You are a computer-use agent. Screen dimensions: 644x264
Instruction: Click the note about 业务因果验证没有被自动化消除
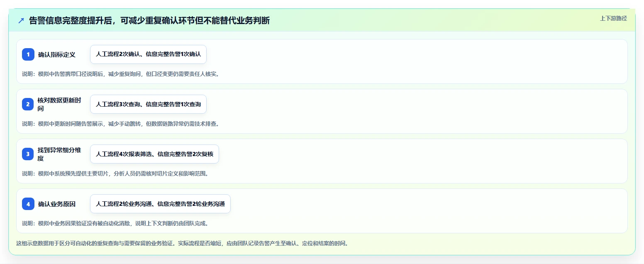[115, 223]
